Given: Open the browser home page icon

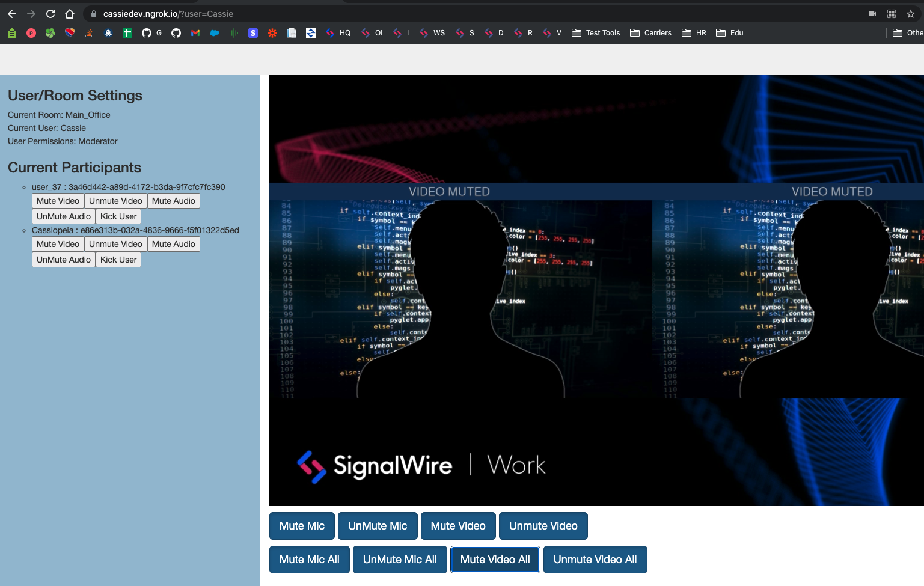Looking at the screenshot, I should [70, 14].
